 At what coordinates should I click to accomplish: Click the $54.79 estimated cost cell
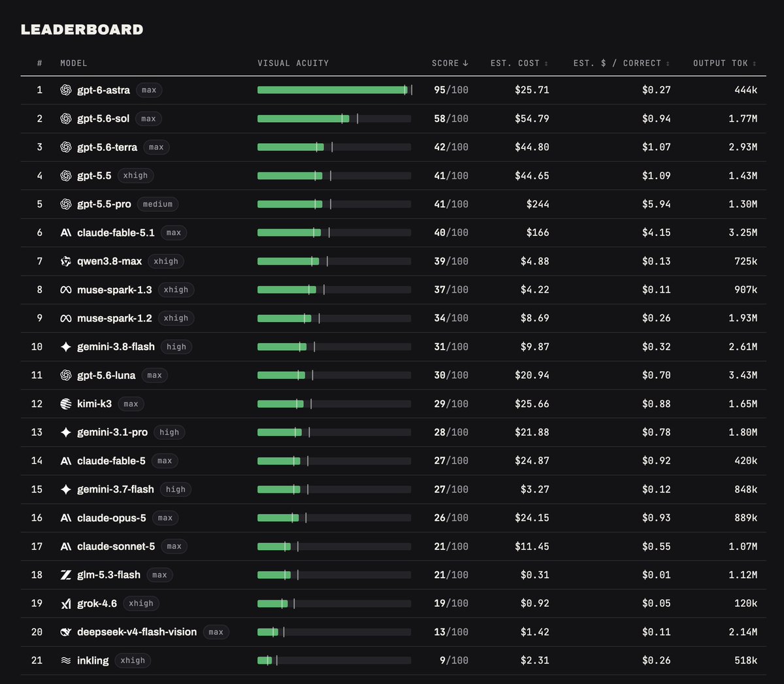coord(532,119)
